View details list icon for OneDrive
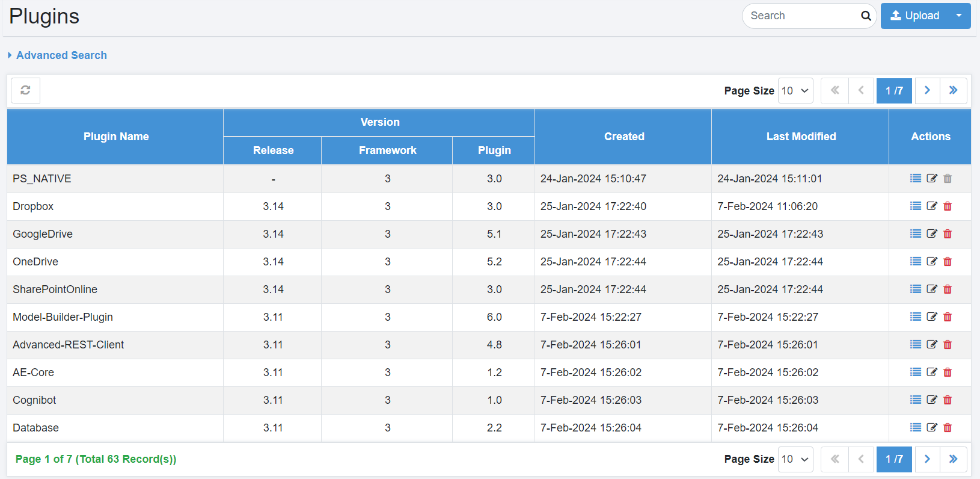Image resolution: width=980 pixels, height=479 pixels. coord(916,261)
